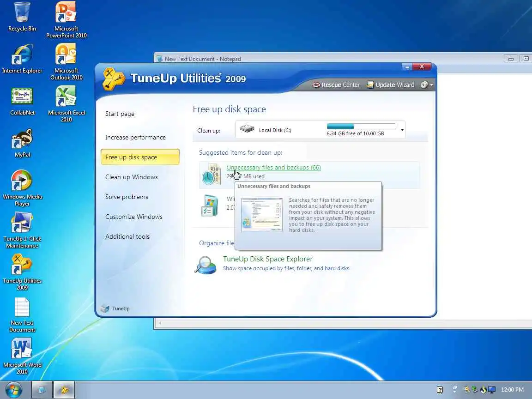Image resolution: width=532 pixels, height=399 pixels.
Task: Click the Disk Space Explorer magnifier icon
Action: point(206,265)
